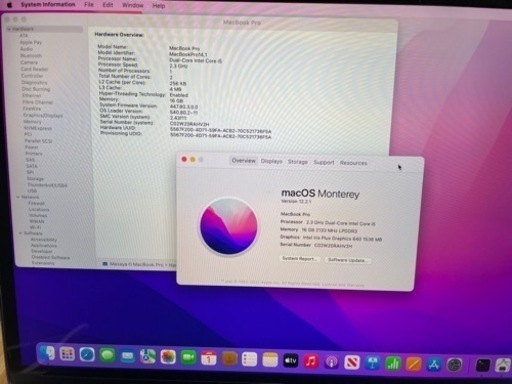The width and height of the screenshot is (512, 384).
Task: Open the File menu
Action: (x=89, y=5)
